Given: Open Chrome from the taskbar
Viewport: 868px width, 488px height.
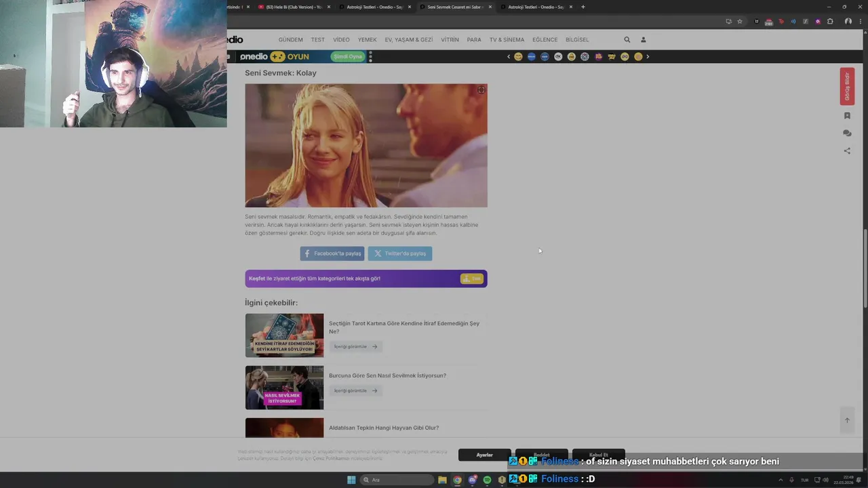Looking at the screenshot, I should 458,480.
